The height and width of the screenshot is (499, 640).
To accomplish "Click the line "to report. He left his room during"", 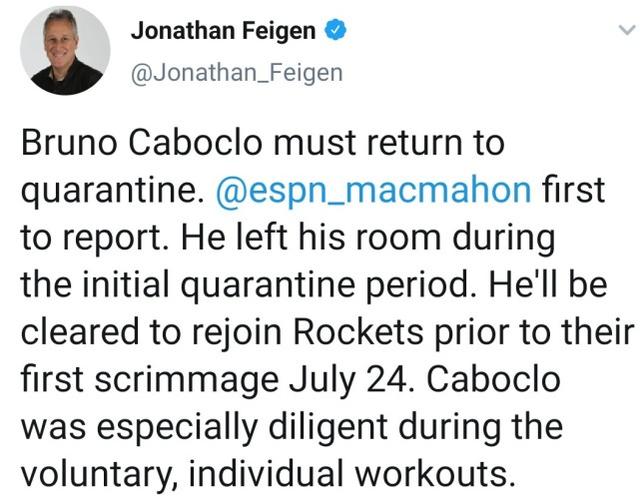I will point(288,237).
